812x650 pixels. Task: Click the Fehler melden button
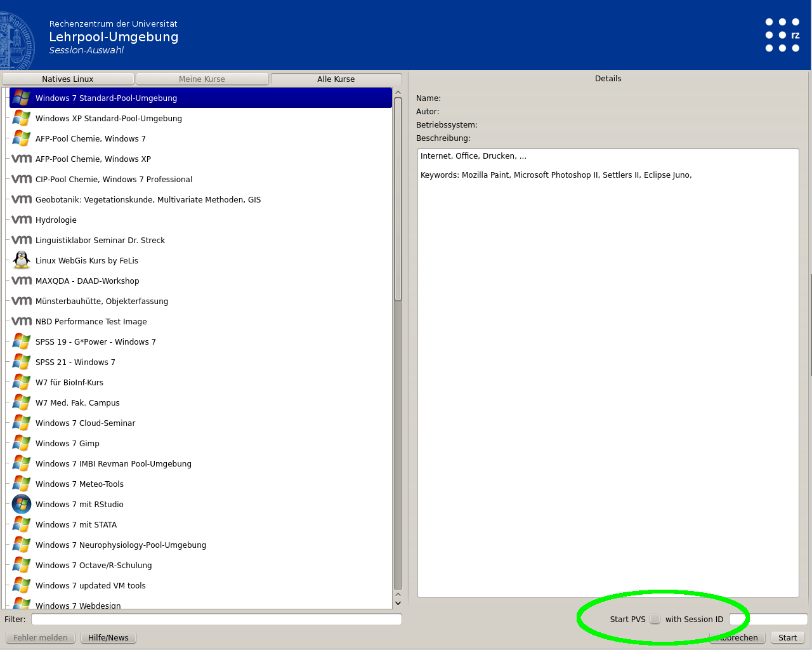pyautogui.click(x=41, y=638)
